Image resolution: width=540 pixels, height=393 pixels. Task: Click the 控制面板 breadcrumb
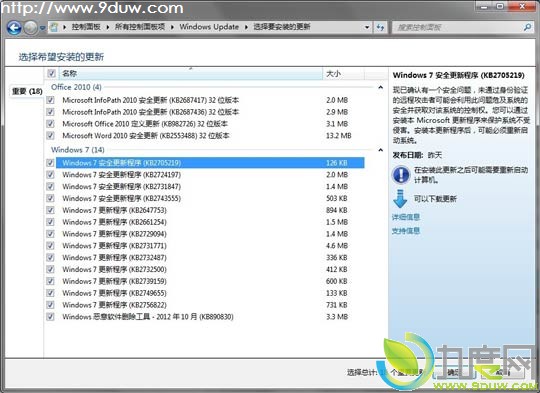coord(86,27)
